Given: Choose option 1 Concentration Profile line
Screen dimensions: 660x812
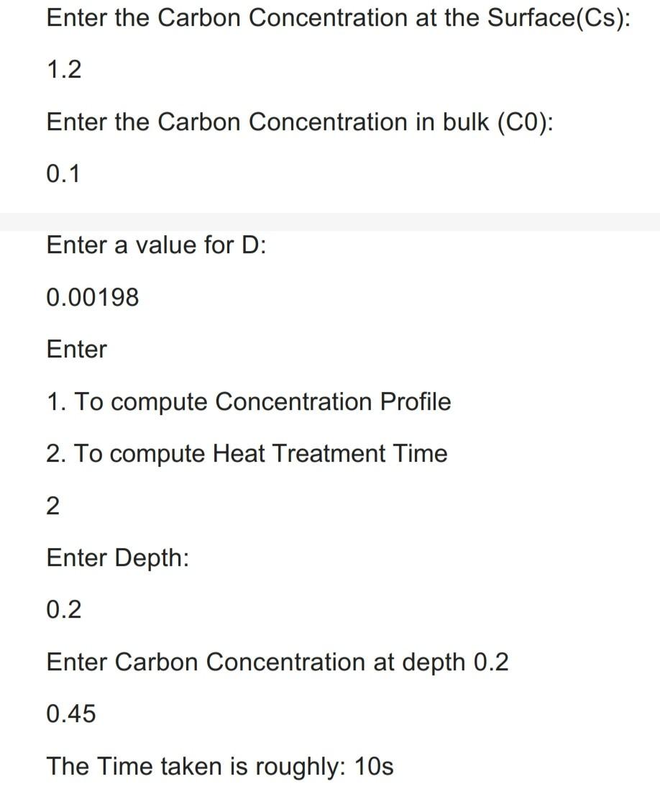Looking at the screenshot, I should click(x=249, y=402).
